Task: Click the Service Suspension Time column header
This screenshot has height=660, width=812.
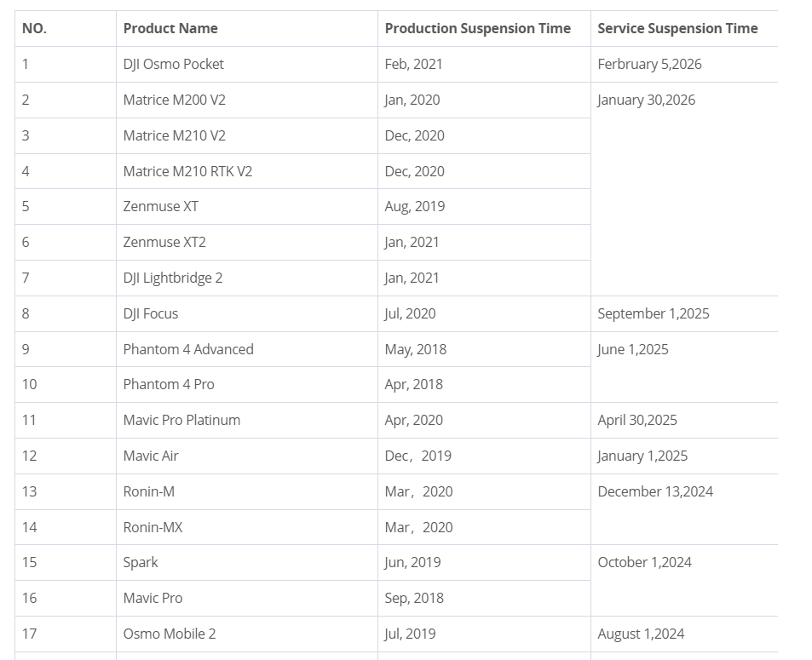Action: click(x=677, y=28)
